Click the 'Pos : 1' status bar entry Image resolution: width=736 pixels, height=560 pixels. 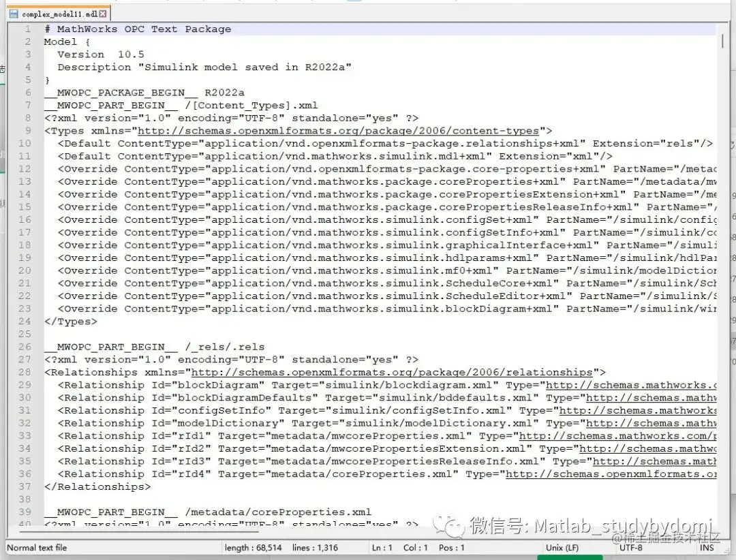click(452, 547)
